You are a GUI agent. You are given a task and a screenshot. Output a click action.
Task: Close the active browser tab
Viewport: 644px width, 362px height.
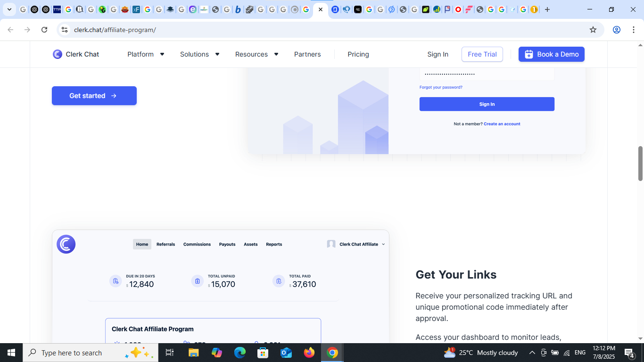pos(321,9)
